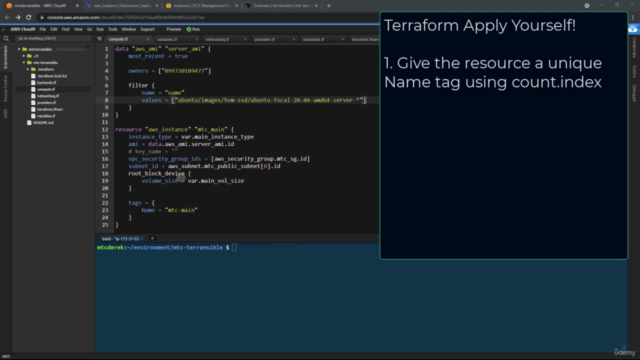The width and height of the screenshot is (640, 360).
Task: Switch to networking.tf editor tab
Action: click(218, 40)
